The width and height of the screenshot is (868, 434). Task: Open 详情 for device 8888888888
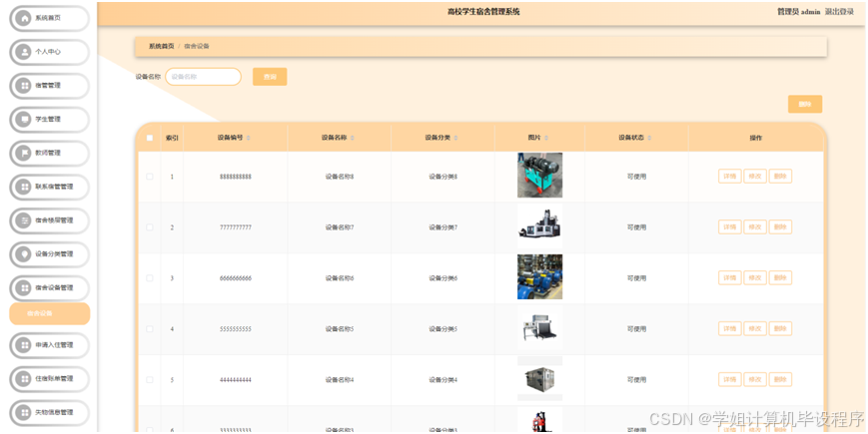[x=729, y=177]
